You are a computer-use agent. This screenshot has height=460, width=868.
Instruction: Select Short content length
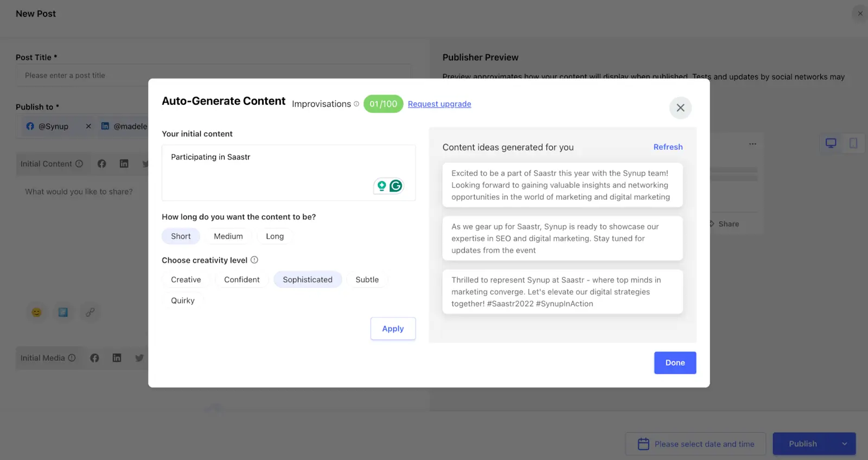pyautogui.click(x=181, y=237)
